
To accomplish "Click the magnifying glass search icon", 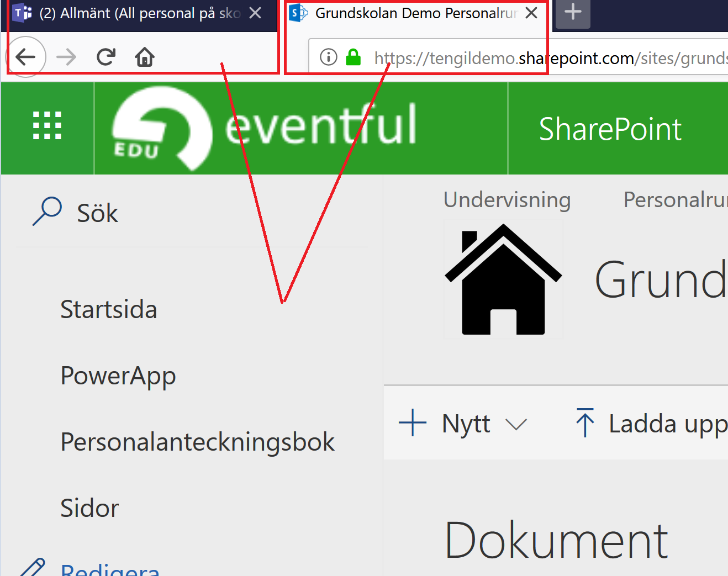I will tap(47, 212).
